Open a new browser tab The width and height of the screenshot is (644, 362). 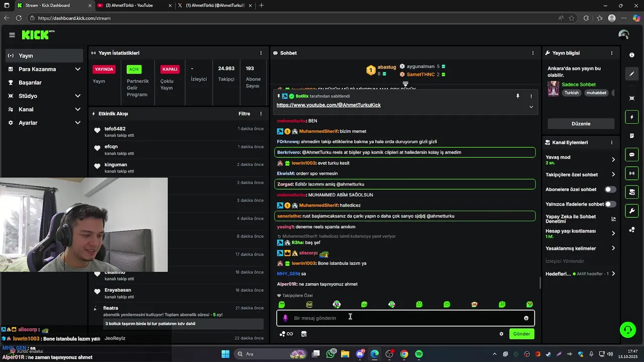[261, 6]
